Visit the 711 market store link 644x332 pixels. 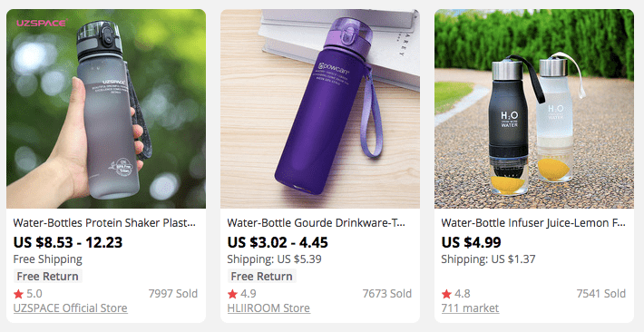(470, 308)
